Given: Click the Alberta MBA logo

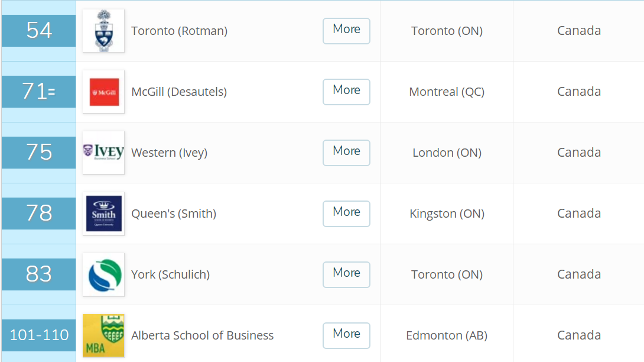Looking at the screenshot, I should click(x=103, y=335).
